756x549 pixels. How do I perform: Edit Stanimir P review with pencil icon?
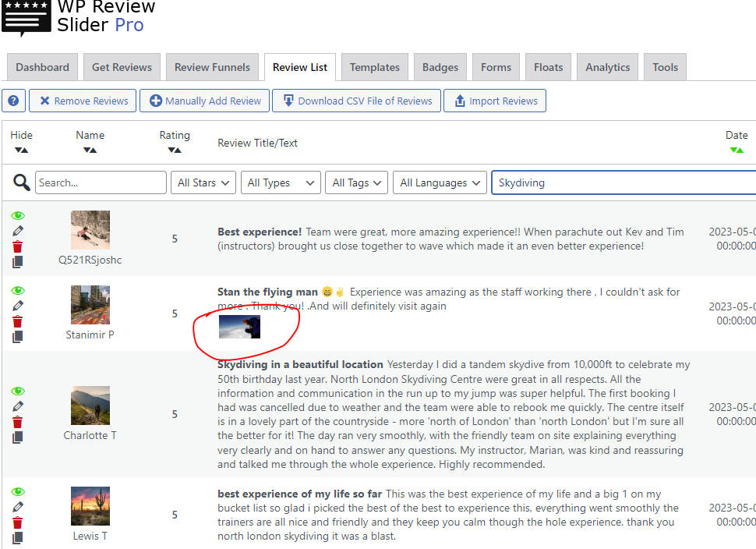18,306
